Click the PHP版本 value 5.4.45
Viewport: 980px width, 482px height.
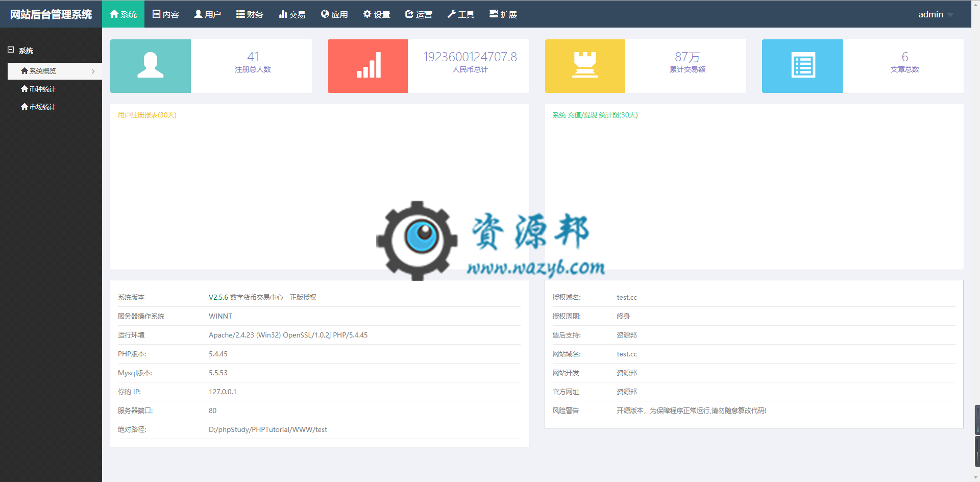[x=218, y=354]
